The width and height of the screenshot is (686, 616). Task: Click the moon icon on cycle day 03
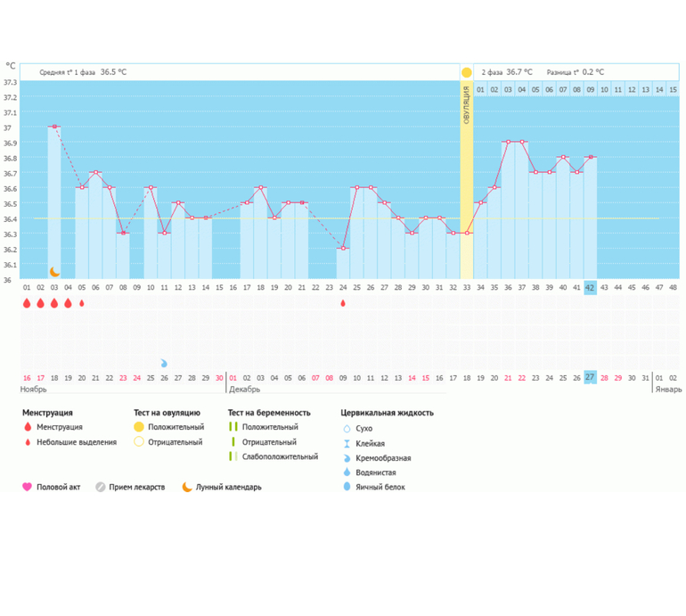point(54,271)
